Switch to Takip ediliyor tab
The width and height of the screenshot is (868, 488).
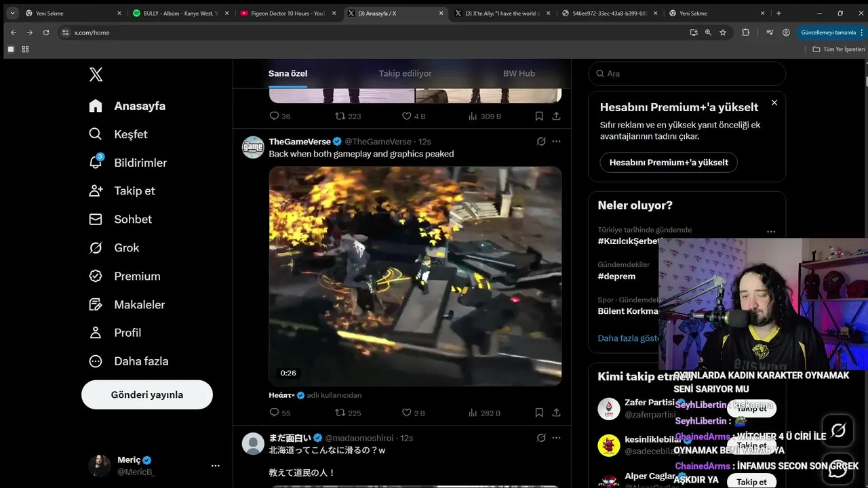tap(405, 73)
